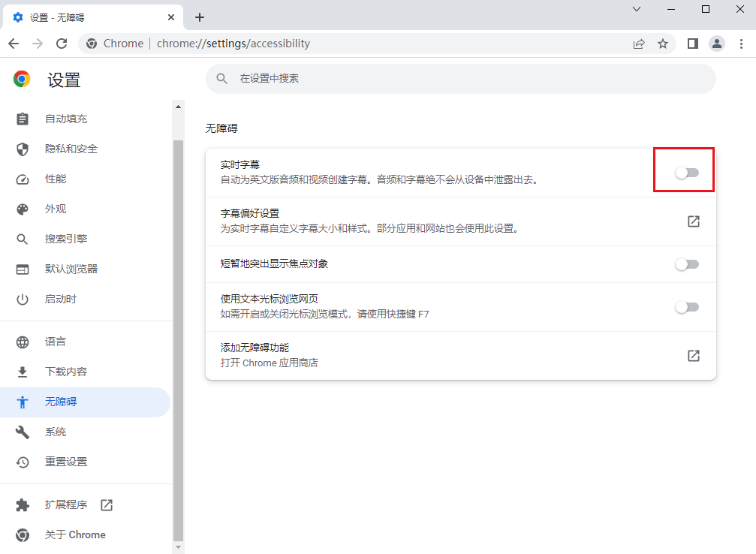Toggle the 实时字幕 switch
The width and height of the screenshot is (756, 554).
pyautogui.click(x=687, y=173)
